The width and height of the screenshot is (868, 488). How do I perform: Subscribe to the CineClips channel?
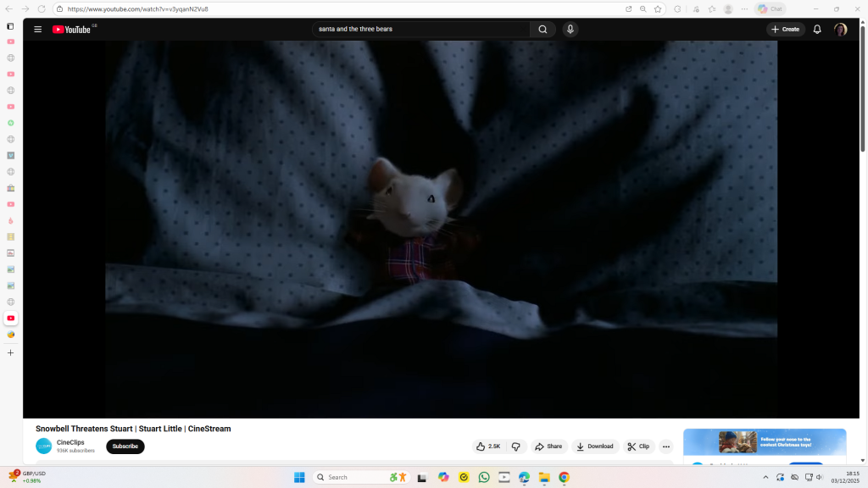pos(125,446)
